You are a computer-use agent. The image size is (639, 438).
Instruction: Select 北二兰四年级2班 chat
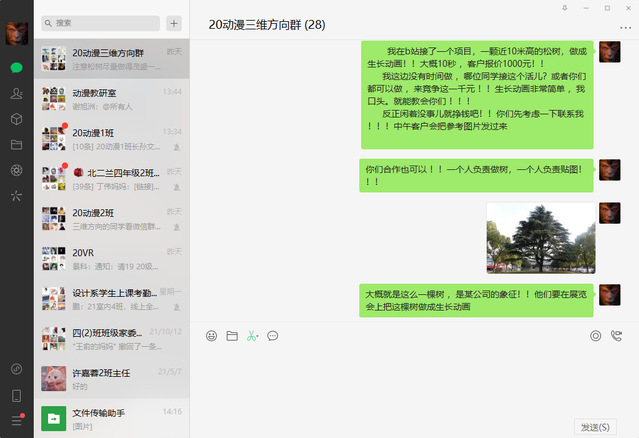point(112,178)
